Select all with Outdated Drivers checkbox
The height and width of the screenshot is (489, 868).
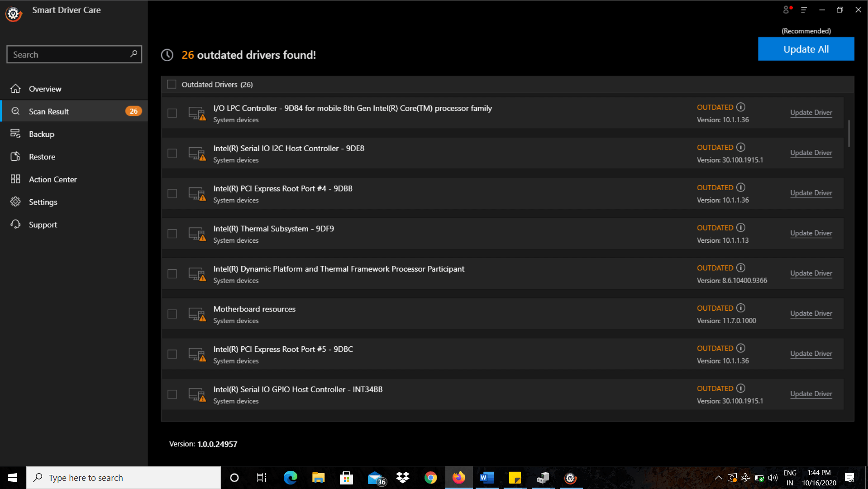point(172,84)
